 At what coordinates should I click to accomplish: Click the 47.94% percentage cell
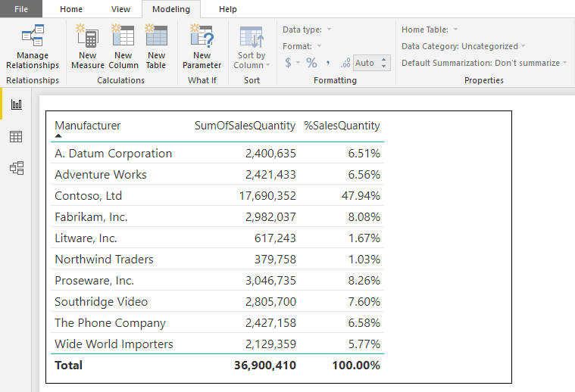(361, 196)
